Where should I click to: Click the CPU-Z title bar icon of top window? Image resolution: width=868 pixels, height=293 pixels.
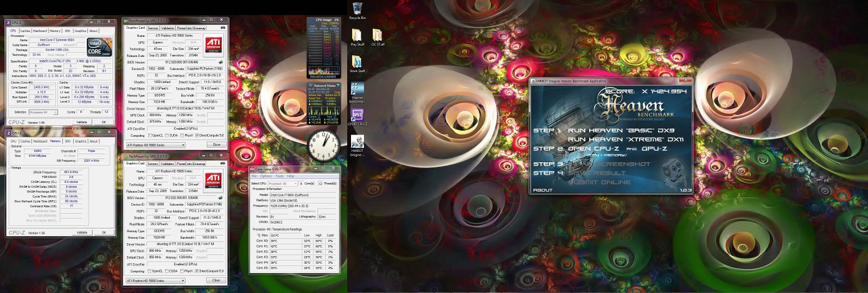(9, 23)
